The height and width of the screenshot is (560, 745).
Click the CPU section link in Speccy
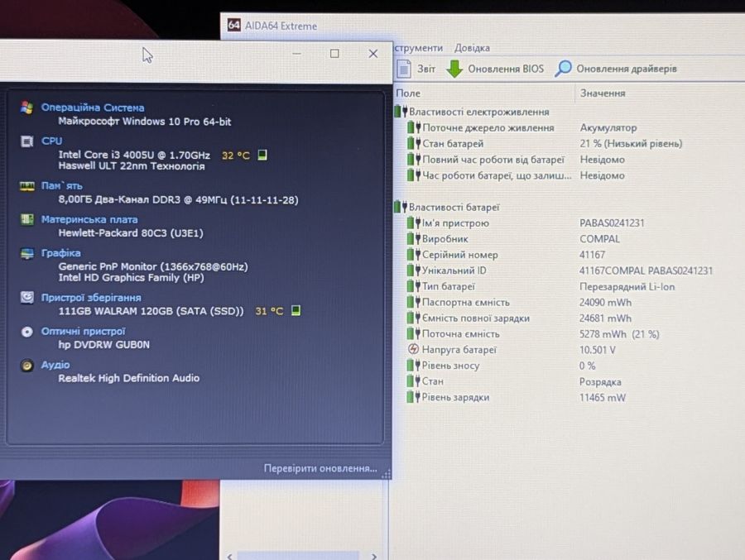(51, 141)
